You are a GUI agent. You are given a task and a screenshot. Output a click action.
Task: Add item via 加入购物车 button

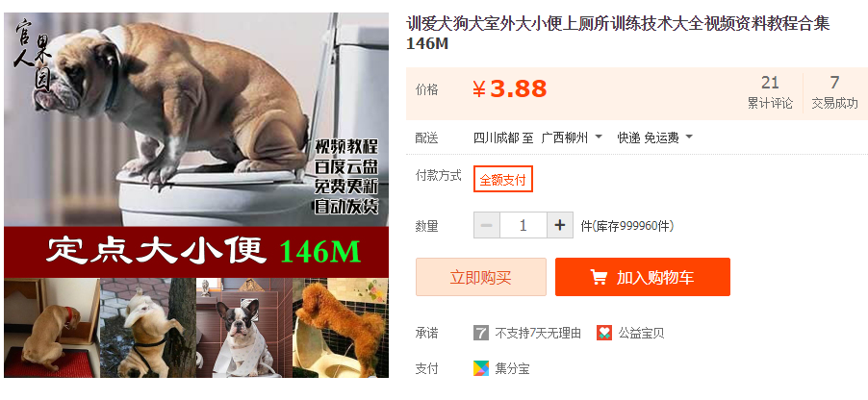coord(643,277)
